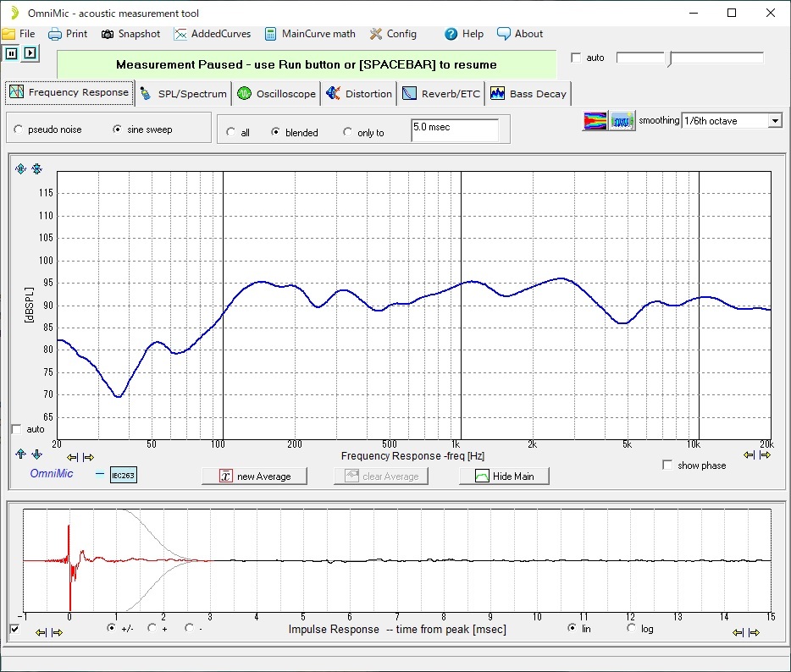This screenshot has width=791, height=672.
Task: Switch to the Reverb/ETC tab
Action: (441, 94)
